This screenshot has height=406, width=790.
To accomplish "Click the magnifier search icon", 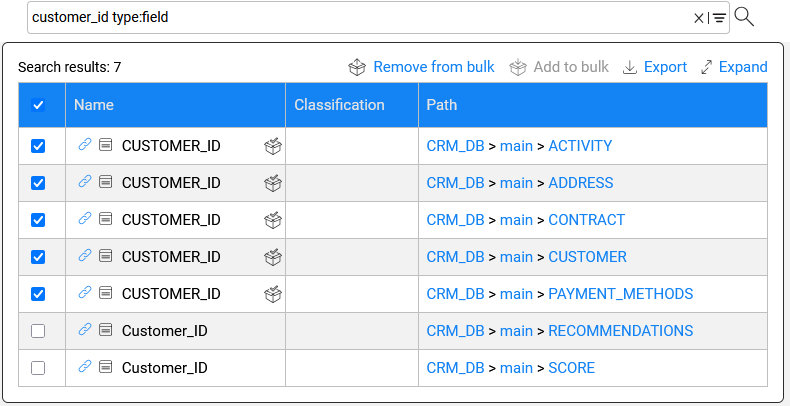I will (x=744, y=17).
